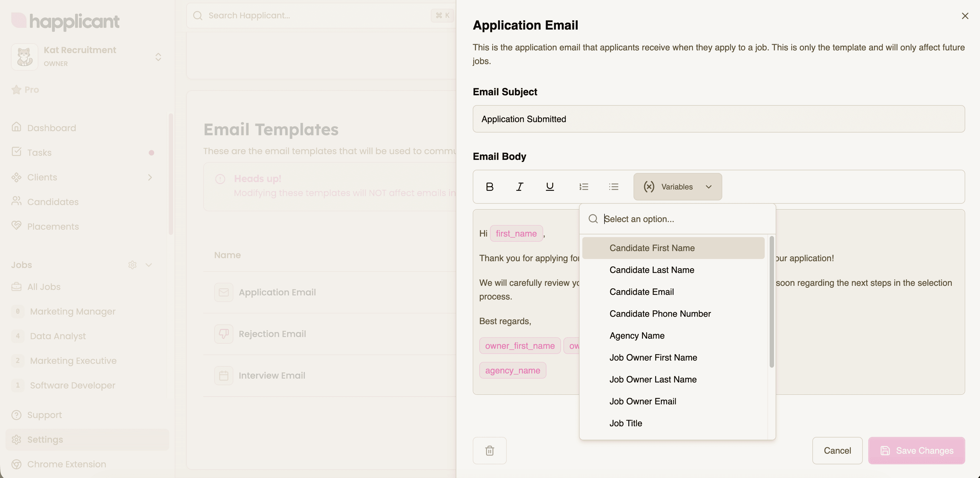Expand the Kat Recruitment workspace switcher
The height and width of the screenshot is (478, 980).
[158, 57]
